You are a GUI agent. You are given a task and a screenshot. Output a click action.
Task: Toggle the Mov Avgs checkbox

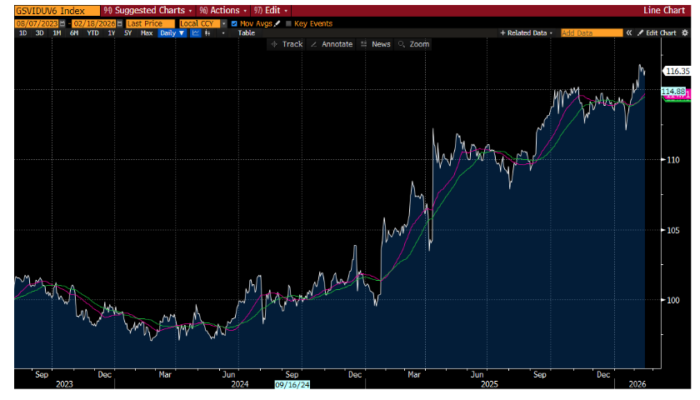tap(234, 22)
